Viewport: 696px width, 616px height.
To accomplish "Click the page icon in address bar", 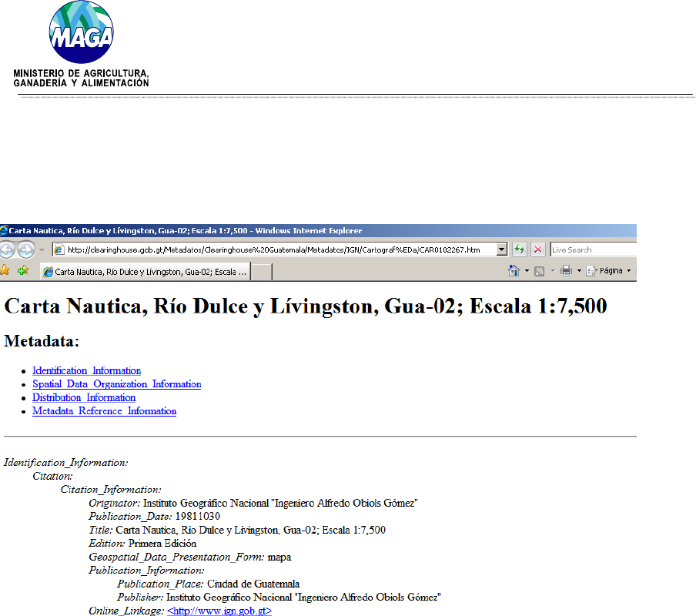I will (x=59, y=249).
